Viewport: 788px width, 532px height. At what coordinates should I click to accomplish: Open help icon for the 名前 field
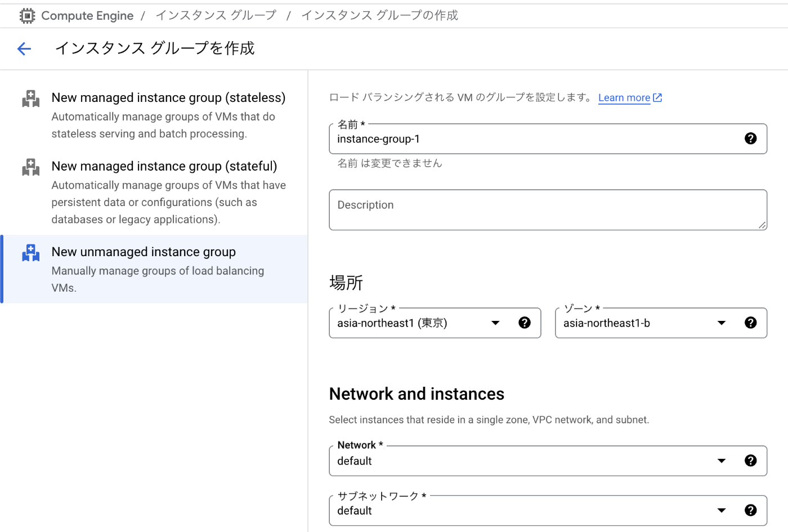pos(750,138)
